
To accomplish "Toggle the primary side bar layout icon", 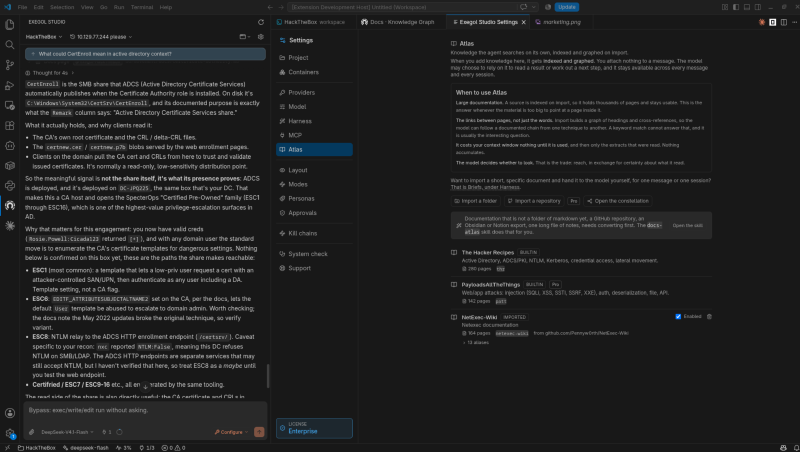I will [736, 7].
